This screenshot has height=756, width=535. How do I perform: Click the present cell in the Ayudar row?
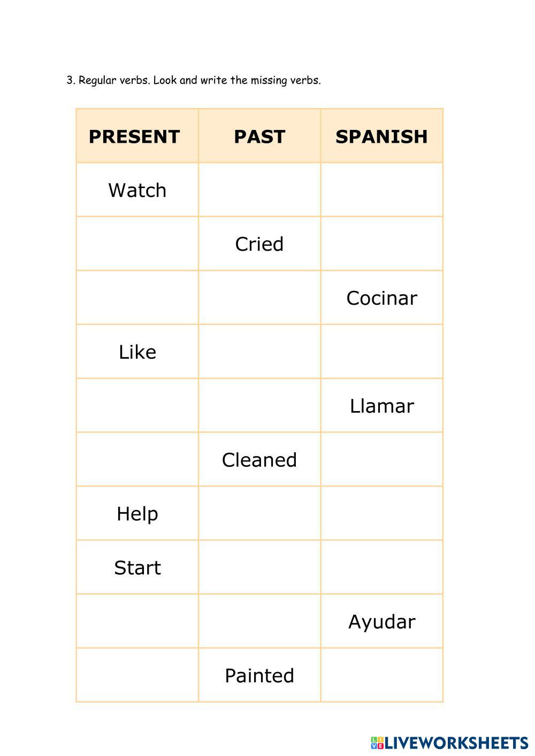pyautogui.click(x=137, y=621)
